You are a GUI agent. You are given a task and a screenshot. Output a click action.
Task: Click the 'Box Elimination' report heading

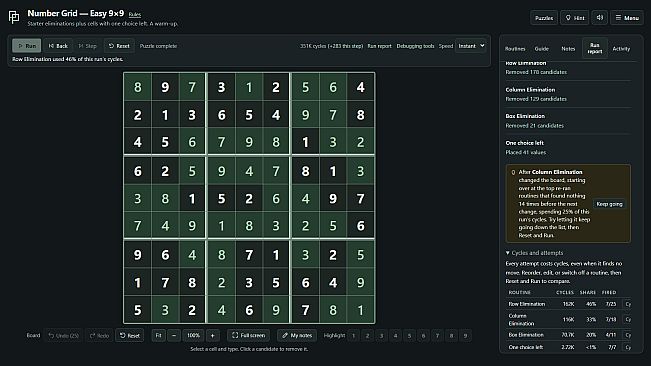click(525, 116)
